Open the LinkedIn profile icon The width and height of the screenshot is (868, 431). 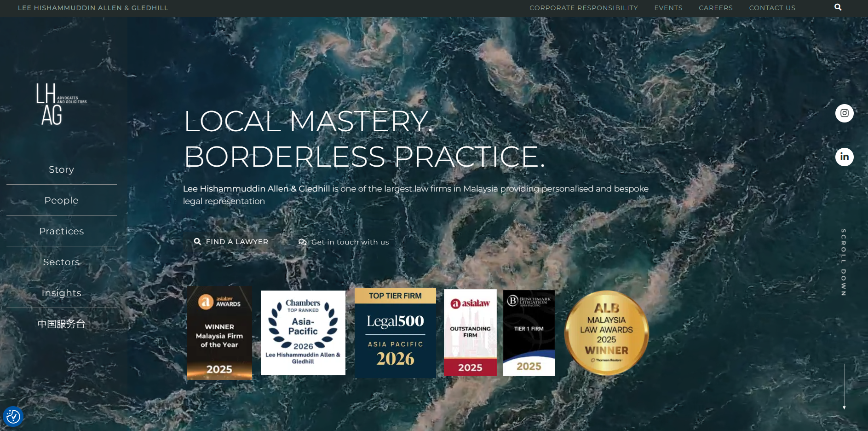[844, 157]
